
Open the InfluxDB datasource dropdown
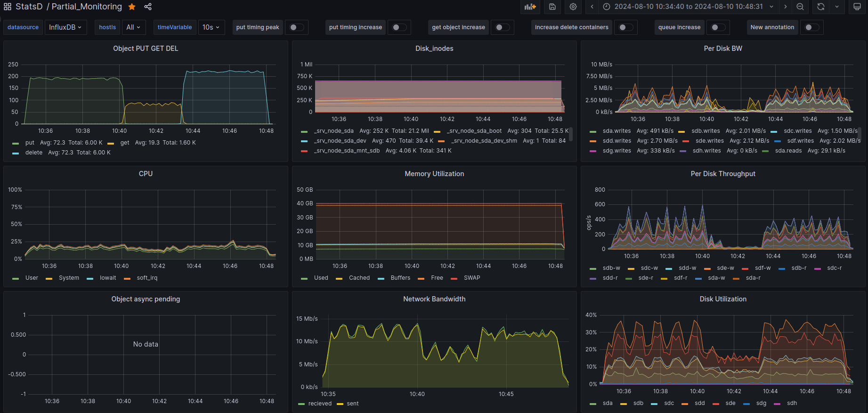coord(65,27)
